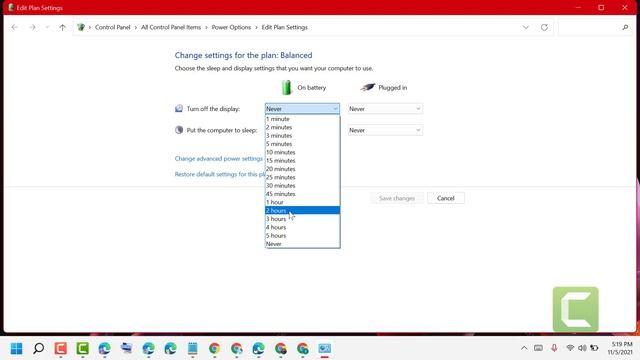Open the Notepad taskbar icon
The width and height of the screenshot is (640, 360).
point(193,349)
